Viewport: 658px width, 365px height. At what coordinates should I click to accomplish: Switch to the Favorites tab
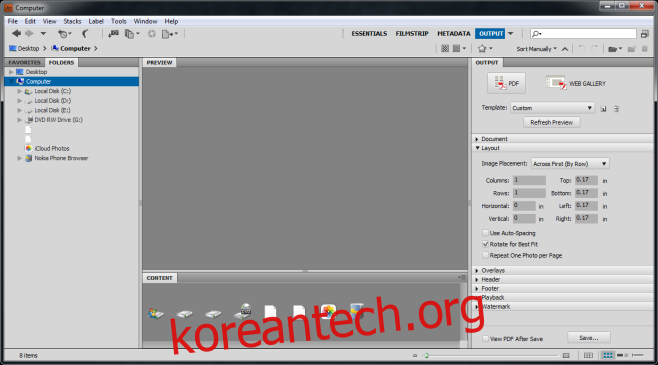tap(24, 63)
